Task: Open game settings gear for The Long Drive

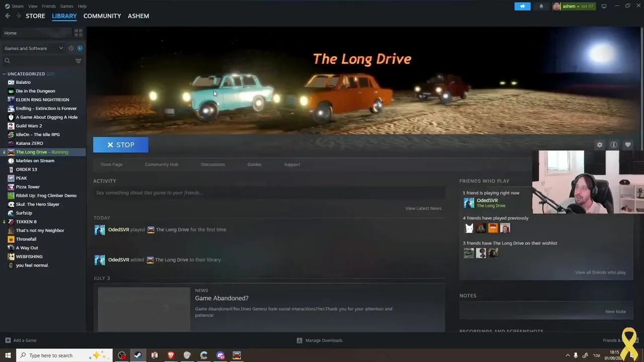Action: tap(600, 145)
